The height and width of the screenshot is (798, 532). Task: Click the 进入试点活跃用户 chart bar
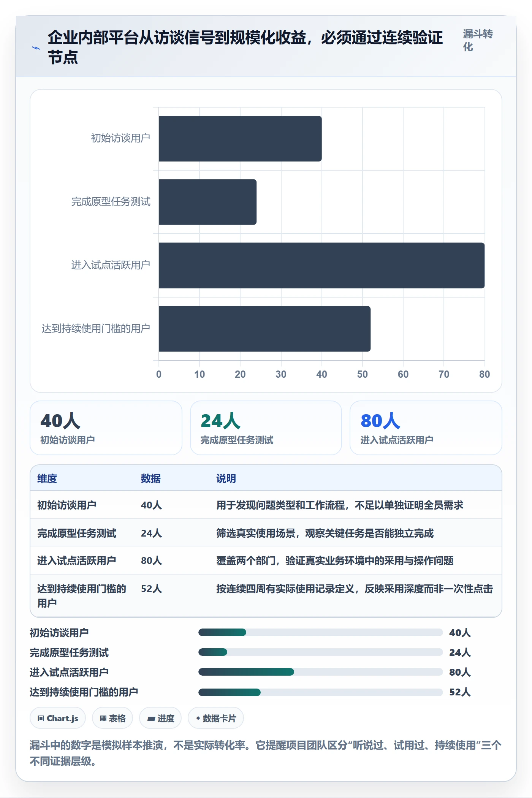click(321, 266)
